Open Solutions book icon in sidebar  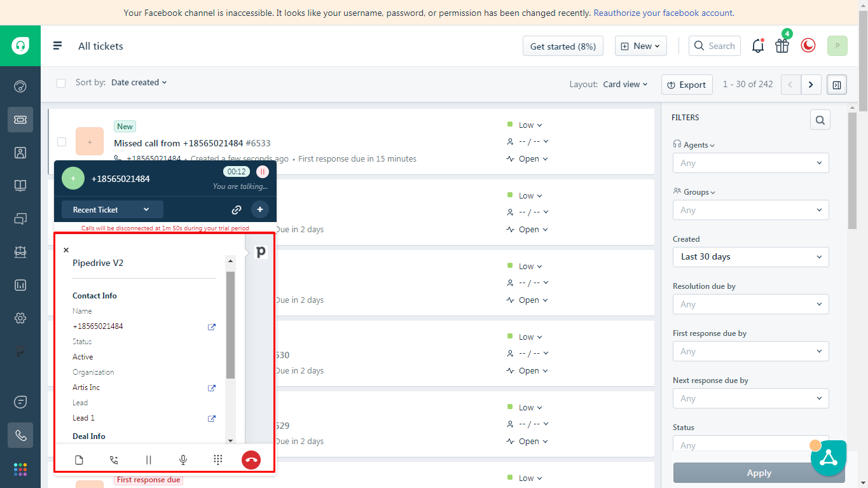click(x=20, y=186)
